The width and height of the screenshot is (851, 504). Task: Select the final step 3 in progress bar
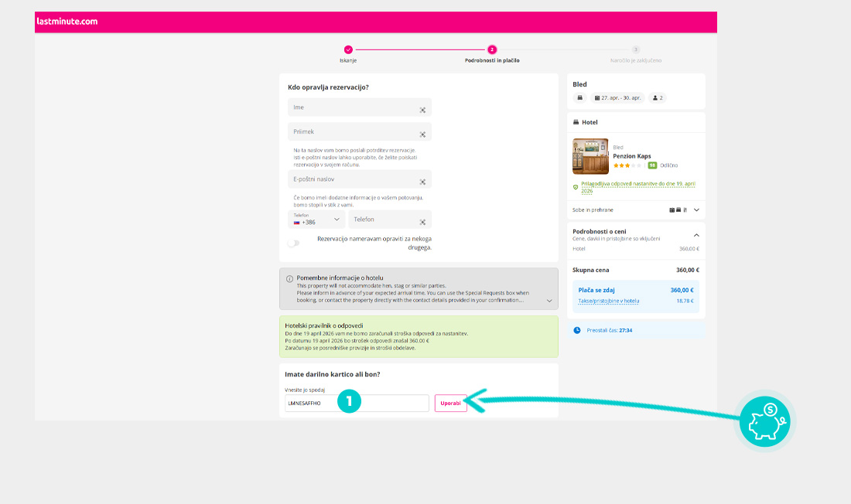(x=635, y=49)
